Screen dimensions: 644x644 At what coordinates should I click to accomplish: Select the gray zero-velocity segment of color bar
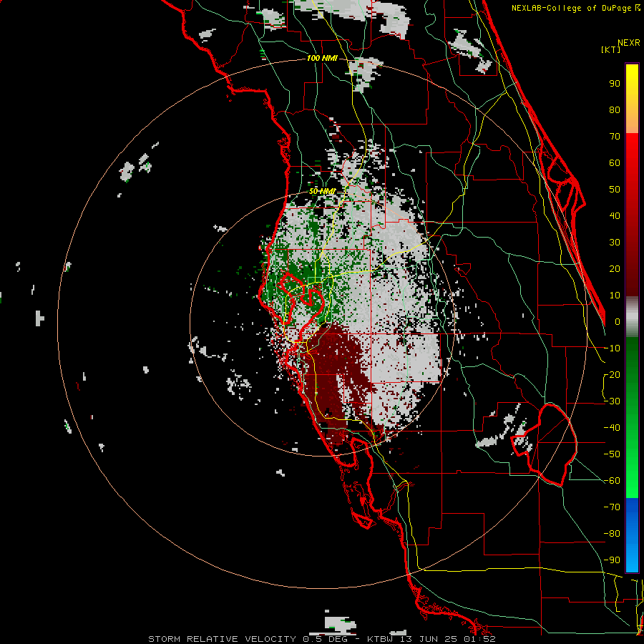[632, 317]
